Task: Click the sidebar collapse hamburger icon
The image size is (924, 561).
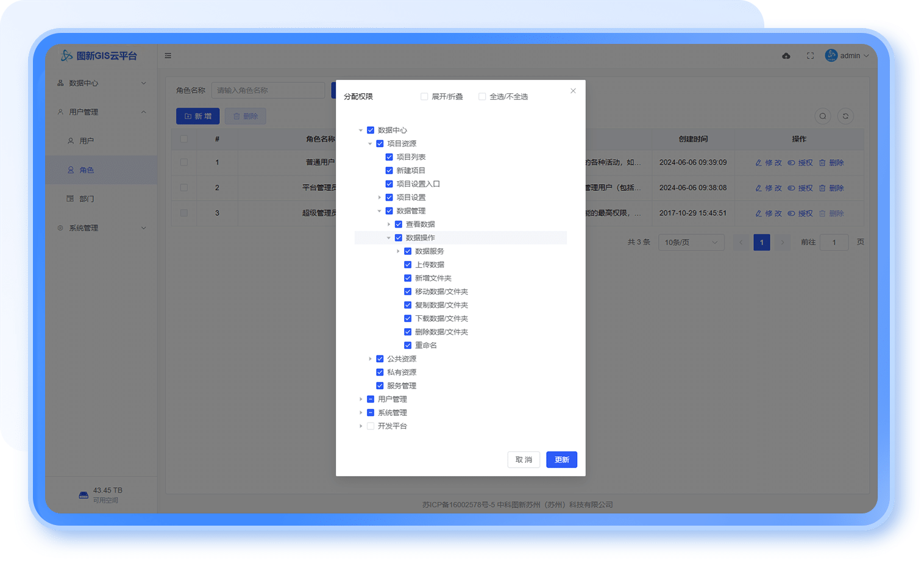Action: (x=168, y=55)
